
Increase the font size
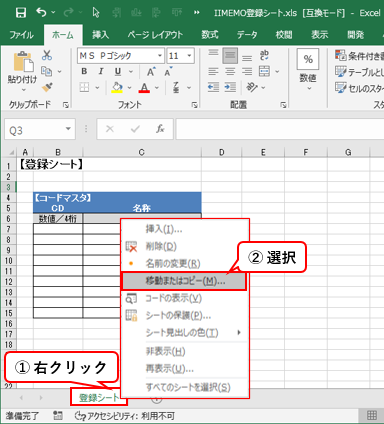pos(151,72)
